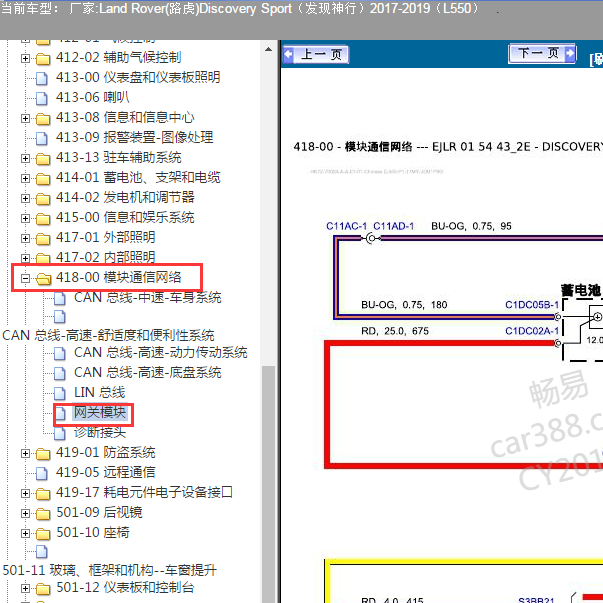This screenshot has height=603, width=603.
Task: Expand the 419-17 耗电元件电子设备接口 node
Action: 25,493
